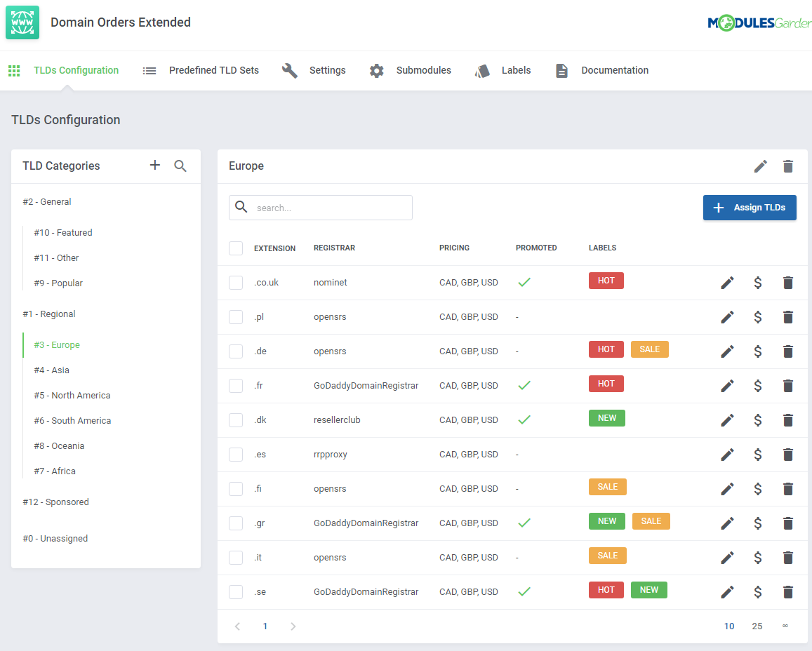Select the #5 - North America category

(72, 396)
